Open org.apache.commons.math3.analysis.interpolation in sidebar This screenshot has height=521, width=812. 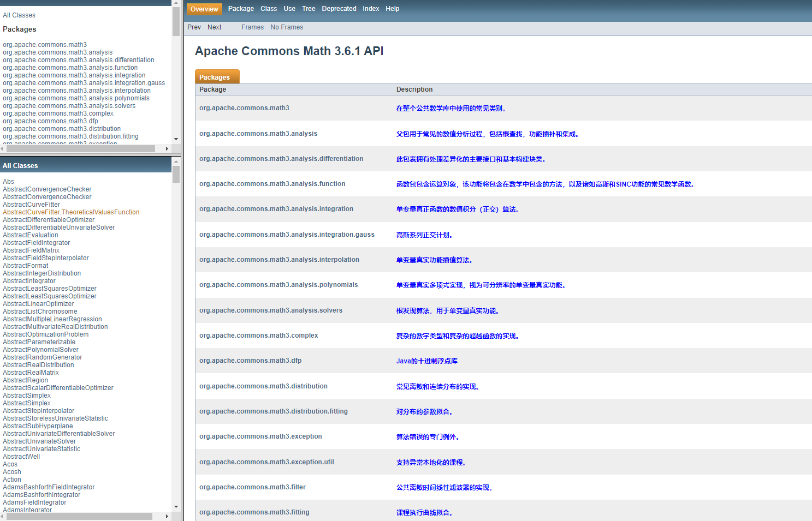(70, 90)
